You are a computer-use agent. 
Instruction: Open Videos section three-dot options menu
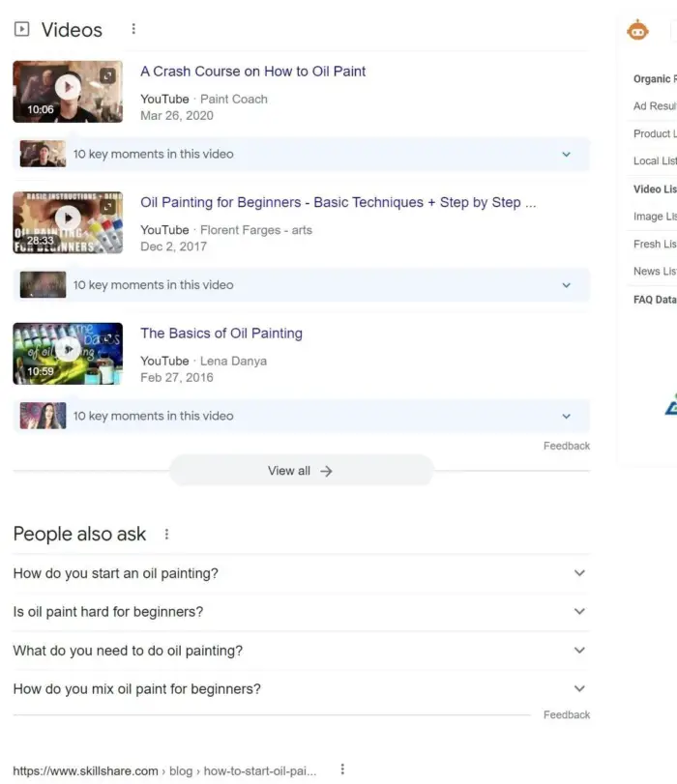[133, 30]
